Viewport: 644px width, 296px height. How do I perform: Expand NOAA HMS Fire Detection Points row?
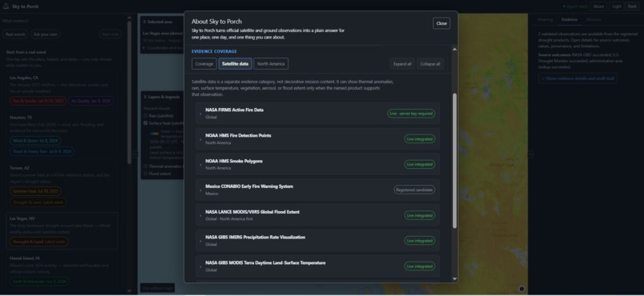(317, 139)
